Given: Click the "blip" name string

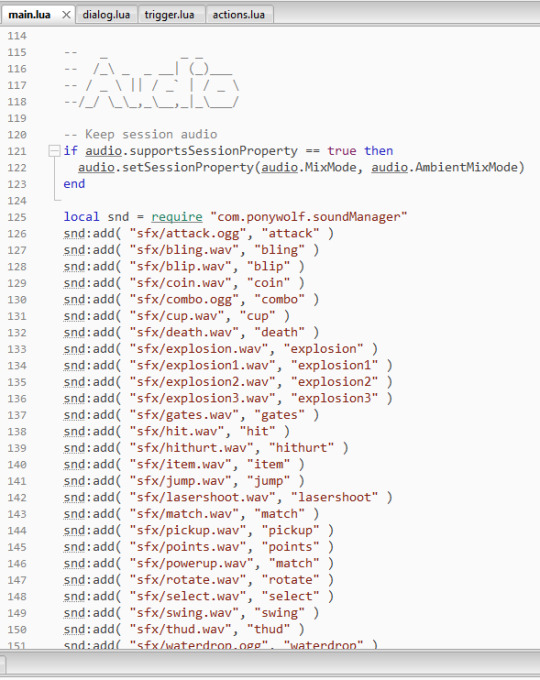Looking at the screenshot, I should tap(268, 266).
